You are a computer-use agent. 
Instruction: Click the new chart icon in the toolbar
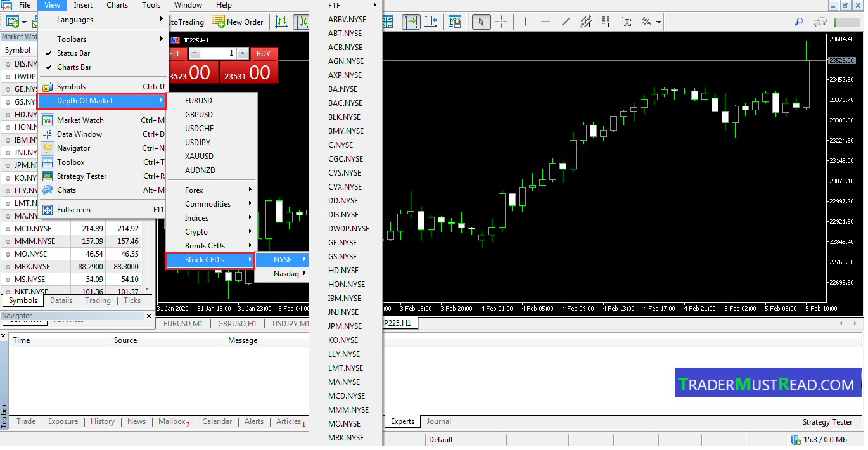(x=13, y=22)
